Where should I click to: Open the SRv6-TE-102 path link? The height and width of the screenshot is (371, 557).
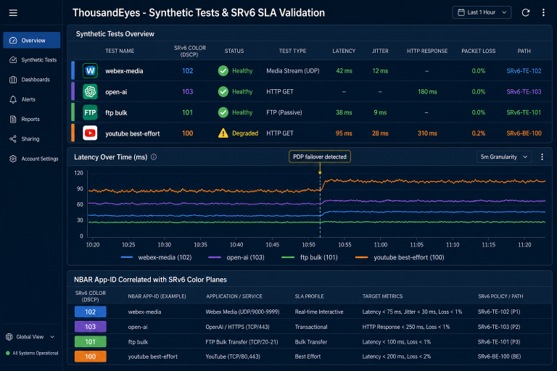(x=524, y=71)
